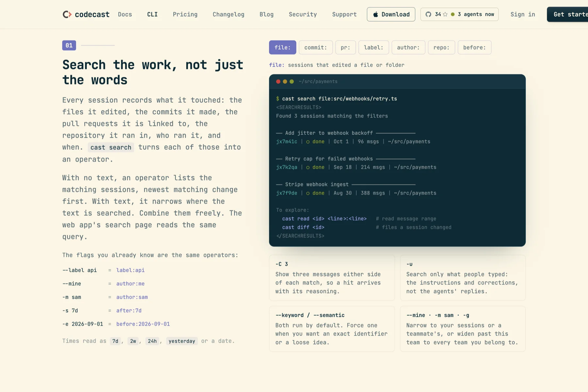Click the Apple icon in Download button
This screenshot has height=392, width=588.
click(376, 14)
